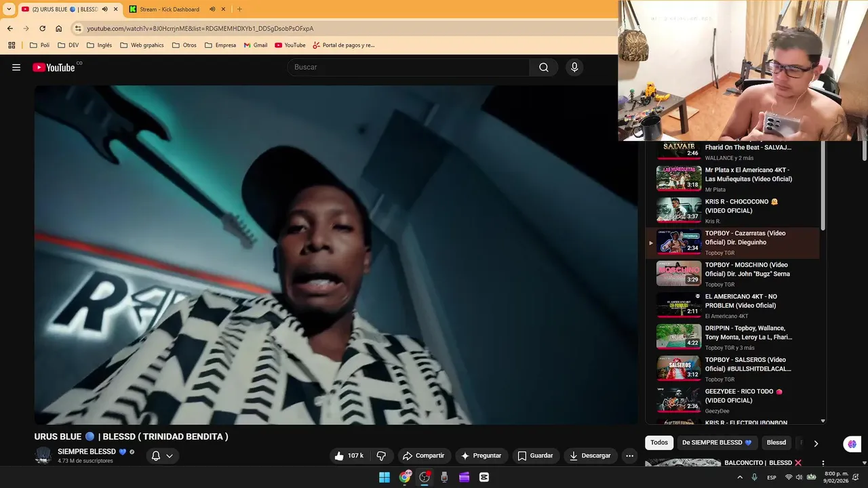Go to the YouTube home logo
868x488 pixels.
(x=54, y=67)
